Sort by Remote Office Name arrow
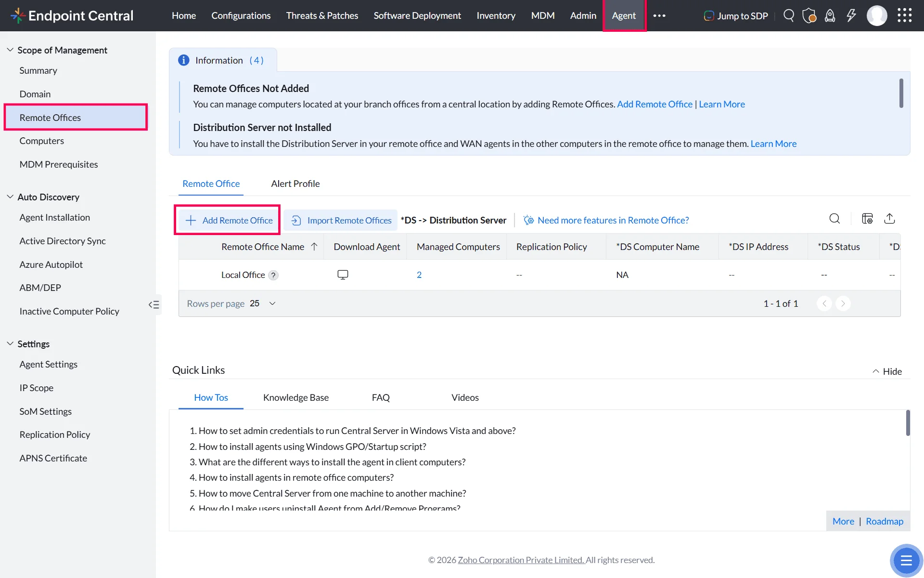This screenshot has width=924, height=578. 314,247
